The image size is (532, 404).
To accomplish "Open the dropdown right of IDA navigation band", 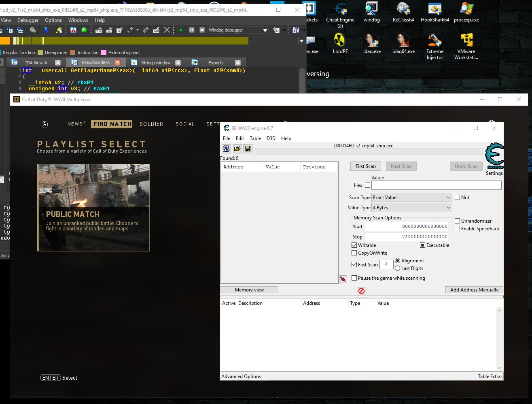I will 301,40.
